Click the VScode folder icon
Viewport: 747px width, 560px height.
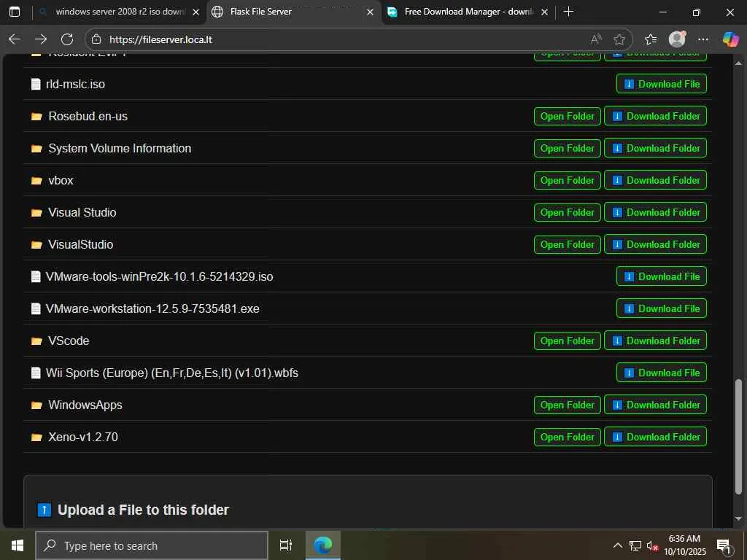[36, 341]
